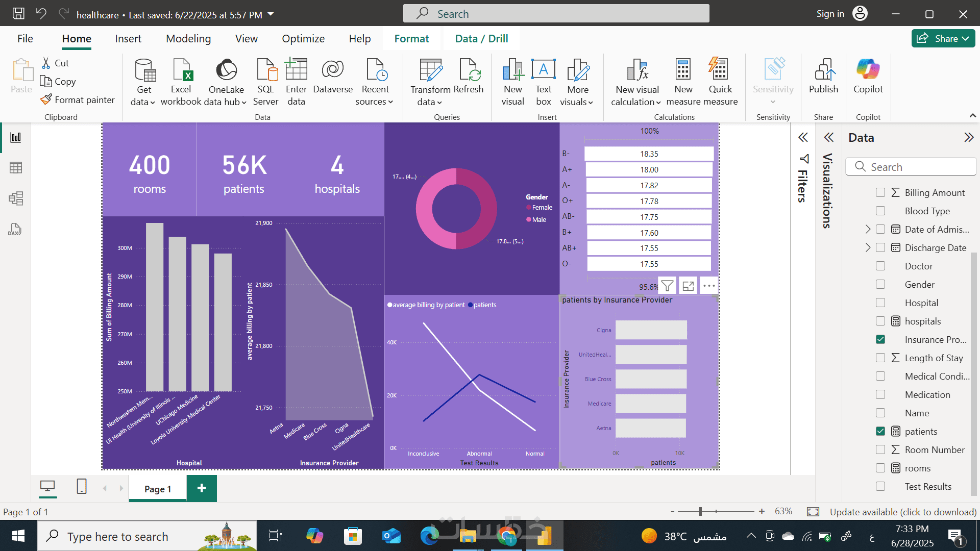
Task: Open the filter icon on the visual header
Action: tap(667, 286)
